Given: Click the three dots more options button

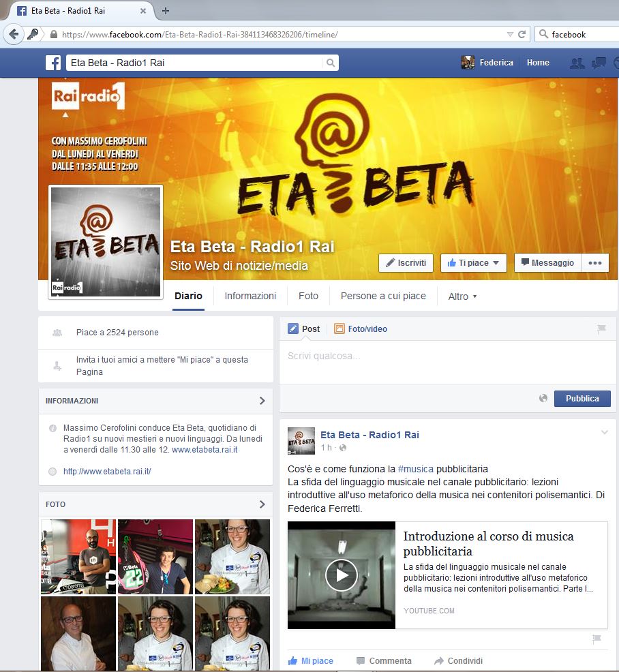Looking at the screenshot, I should [595, 262].
